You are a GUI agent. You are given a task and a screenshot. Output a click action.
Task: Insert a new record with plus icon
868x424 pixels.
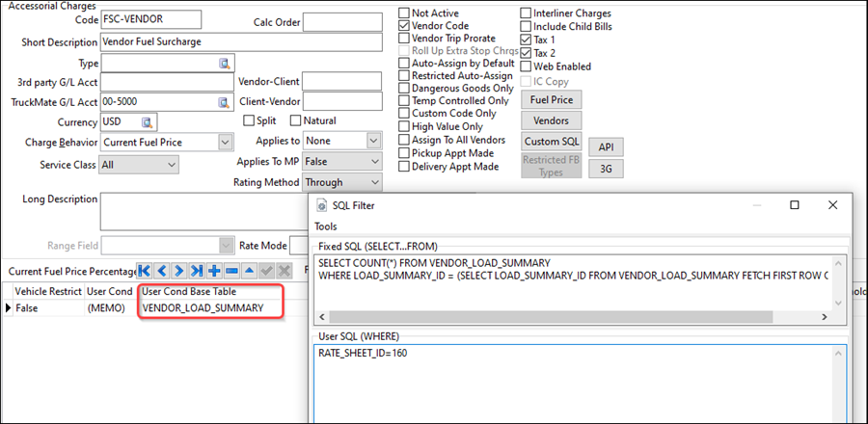[214, 271]
